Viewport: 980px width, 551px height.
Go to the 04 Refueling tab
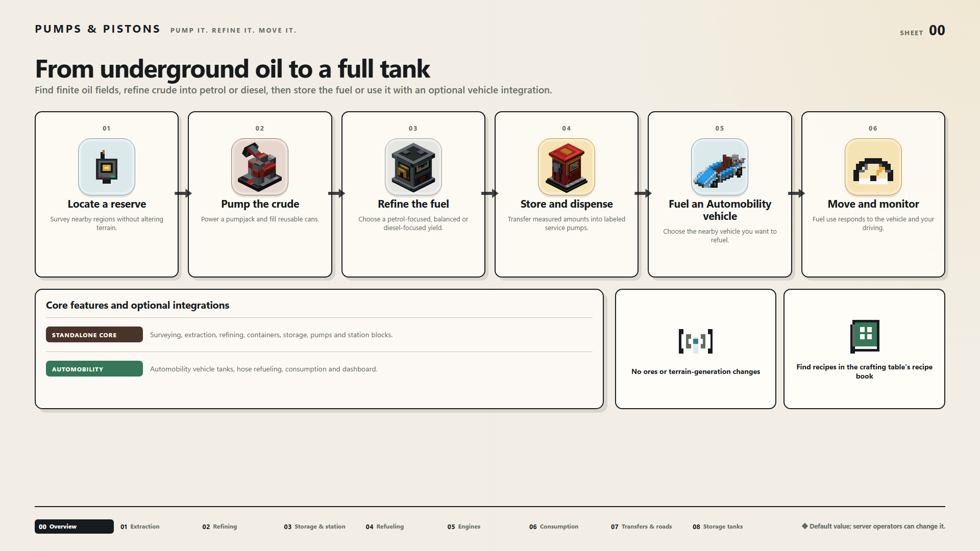click(x=384, y=527)
